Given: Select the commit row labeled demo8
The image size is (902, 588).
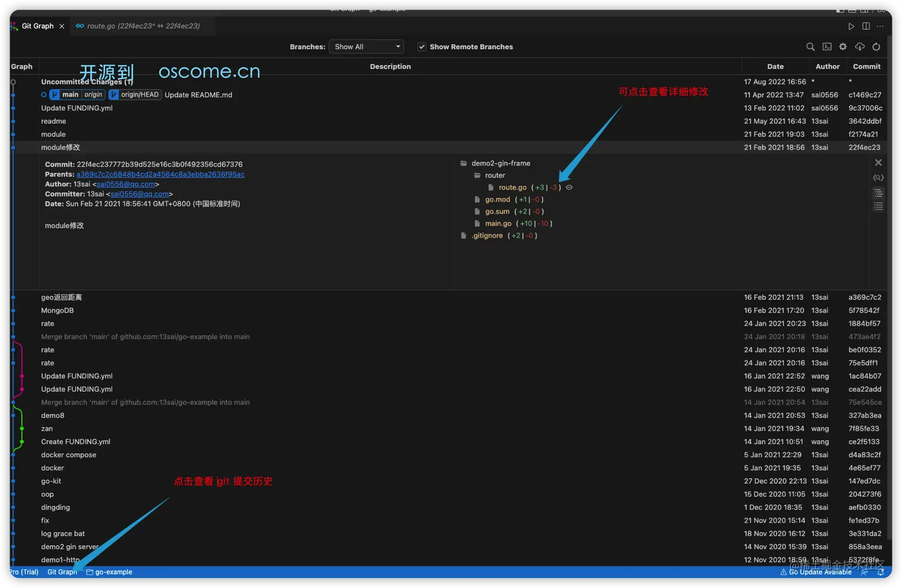Looking at the screenshot, I should click(x=52, y=415).
